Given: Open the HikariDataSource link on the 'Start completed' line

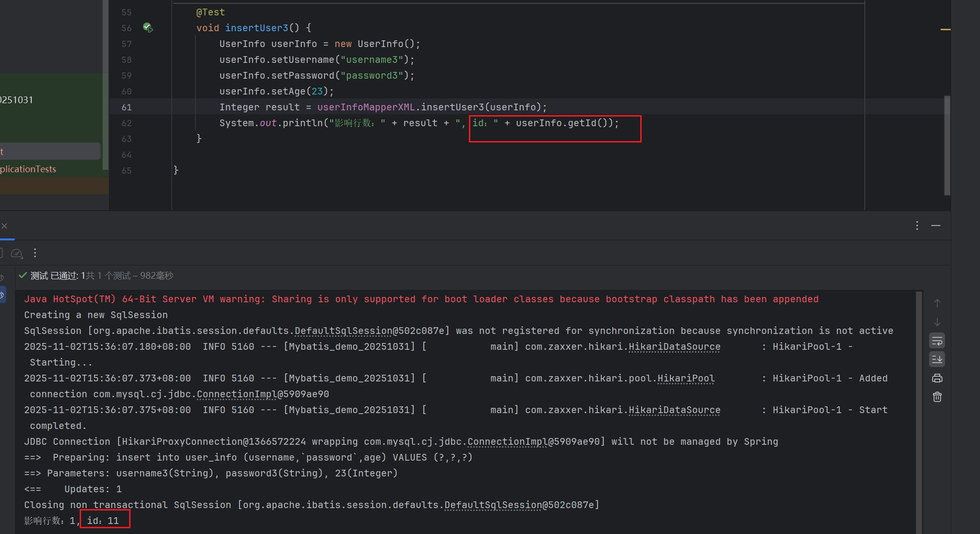Looking at the screenshot, I should tap(674, 410).
